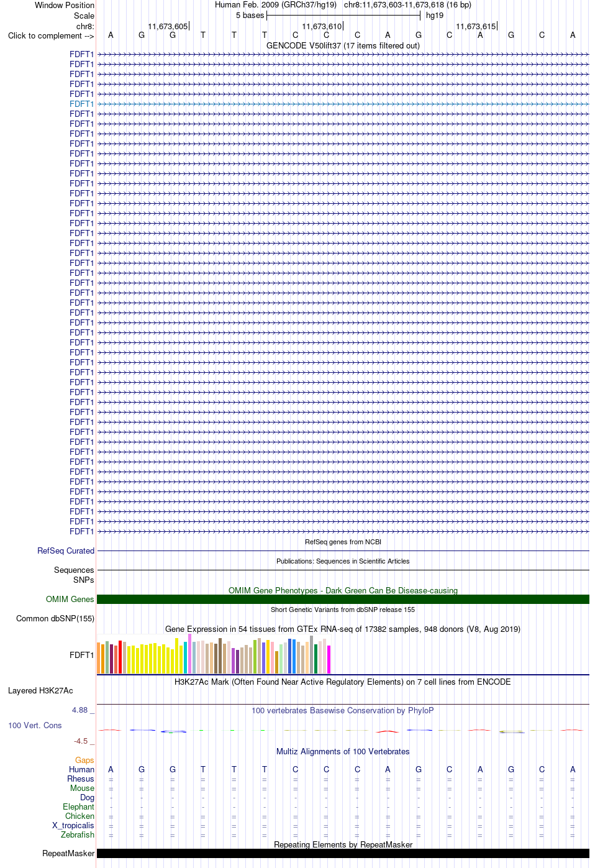Select the Mouse alignment row label

point(82,788)
